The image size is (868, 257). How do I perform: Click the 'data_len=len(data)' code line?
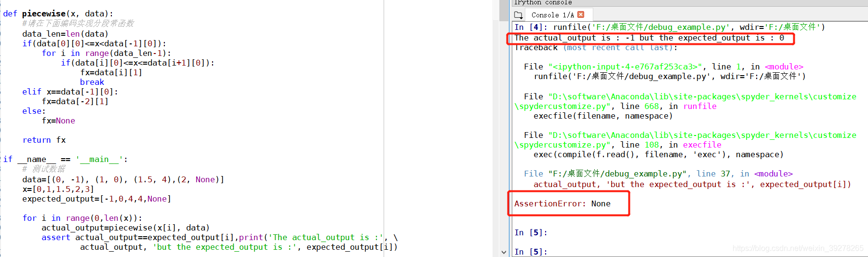[65, 34]
